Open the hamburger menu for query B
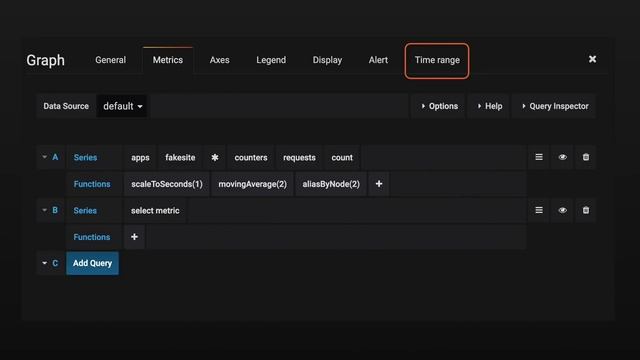Image resolution: width=640 pixels, height=360 pixels. point(539,210)
